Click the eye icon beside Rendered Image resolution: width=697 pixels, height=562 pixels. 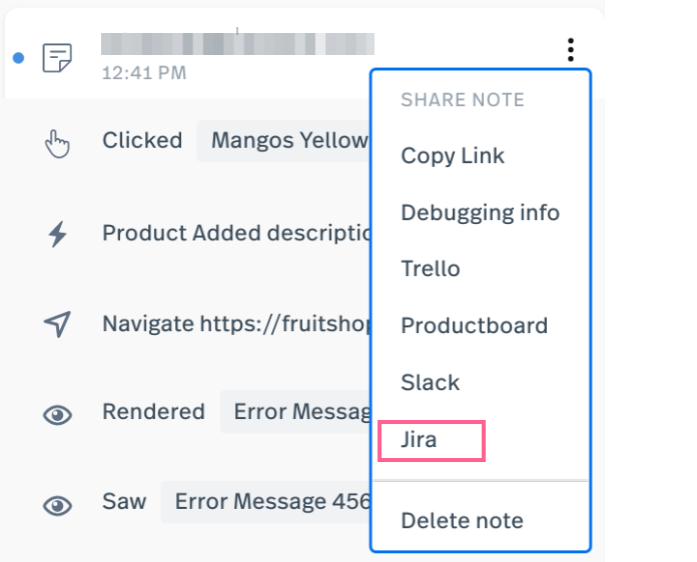click(x=57, y=415)
